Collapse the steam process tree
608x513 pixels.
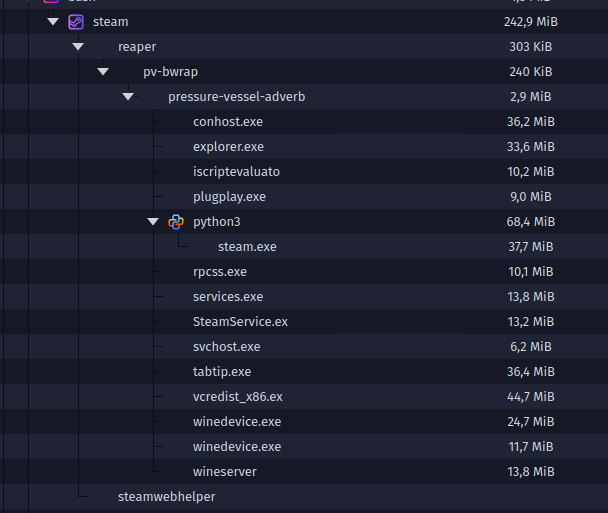53,21
